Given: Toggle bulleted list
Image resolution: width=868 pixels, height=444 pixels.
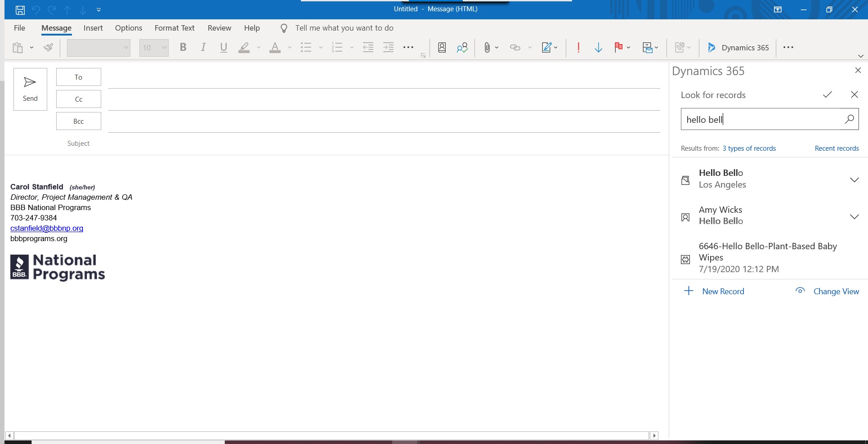Looking at the screenshot, I should click(x=306, y=47).
